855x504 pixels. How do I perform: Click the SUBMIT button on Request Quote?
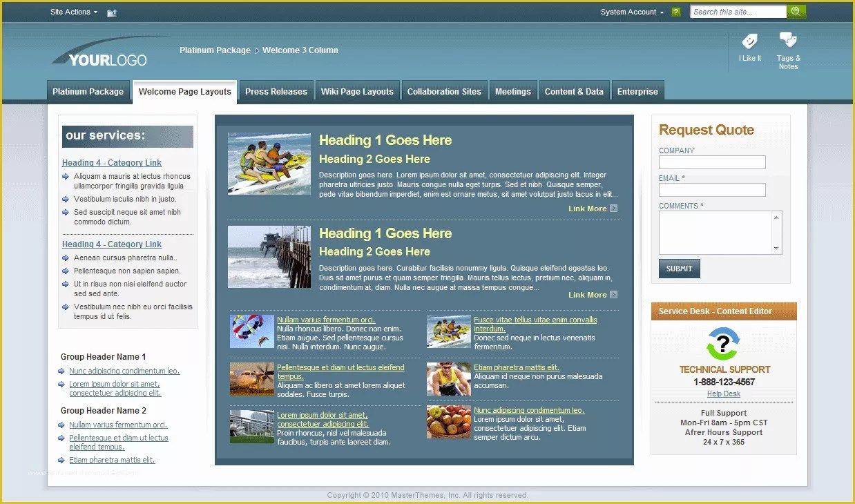point(679,269)
